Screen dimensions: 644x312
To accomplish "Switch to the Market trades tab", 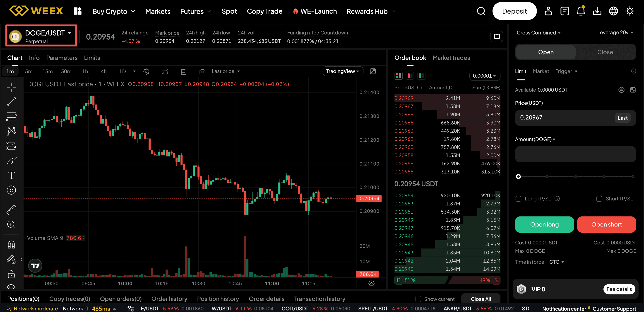I will tap(451, 58).
